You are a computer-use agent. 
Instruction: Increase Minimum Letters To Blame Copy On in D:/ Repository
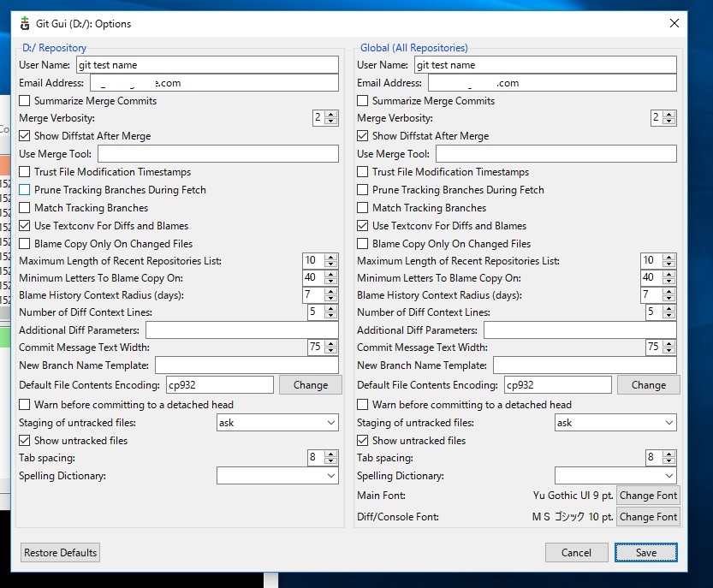click(x=331, y=274)
